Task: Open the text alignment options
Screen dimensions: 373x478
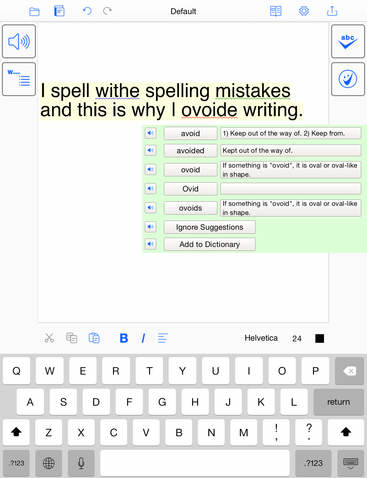Action: (x=163, y=338)
